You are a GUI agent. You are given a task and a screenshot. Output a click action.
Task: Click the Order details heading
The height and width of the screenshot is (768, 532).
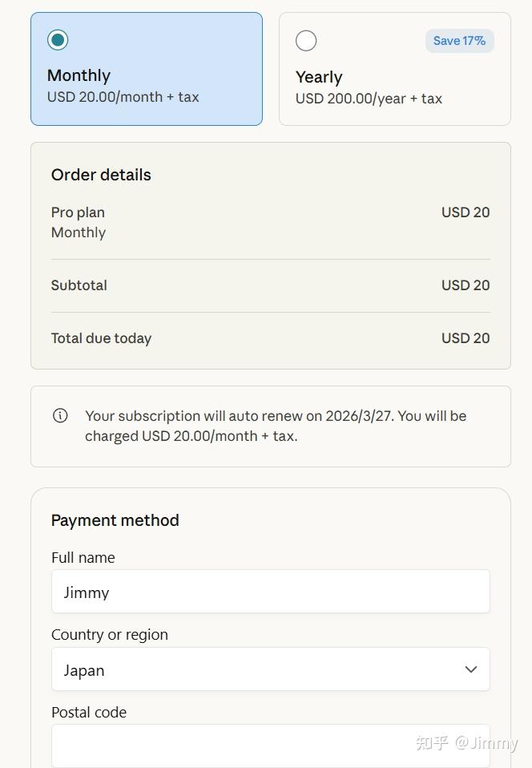coord(101,175)
